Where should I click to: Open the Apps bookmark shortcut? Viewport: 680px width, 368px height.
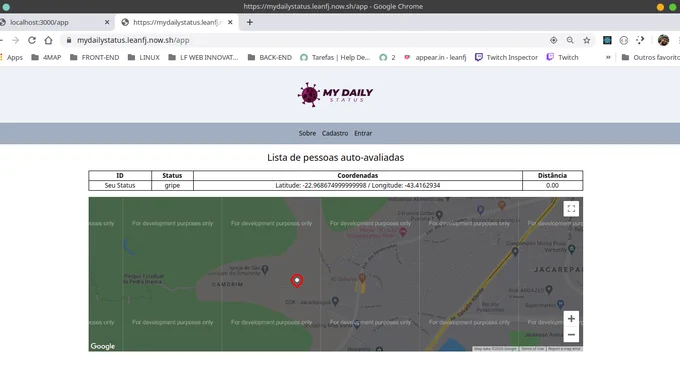(x=11, y=57)
